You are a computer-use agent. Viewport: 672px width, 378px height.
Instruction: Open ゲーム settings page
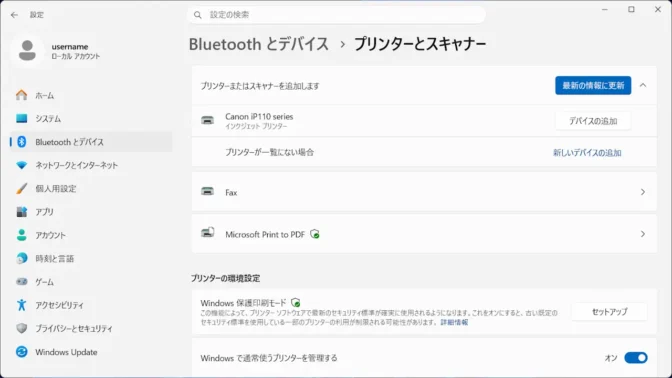pyautogui.click(x=91, y=282)
